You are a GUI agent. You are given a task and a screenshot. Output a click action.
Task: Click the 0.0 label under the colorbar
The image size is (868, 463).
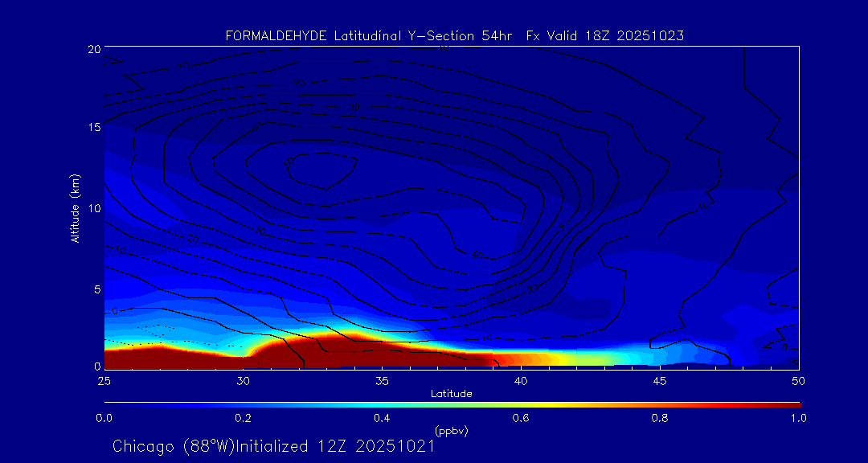pyautogui.click(x=104, y=418)
